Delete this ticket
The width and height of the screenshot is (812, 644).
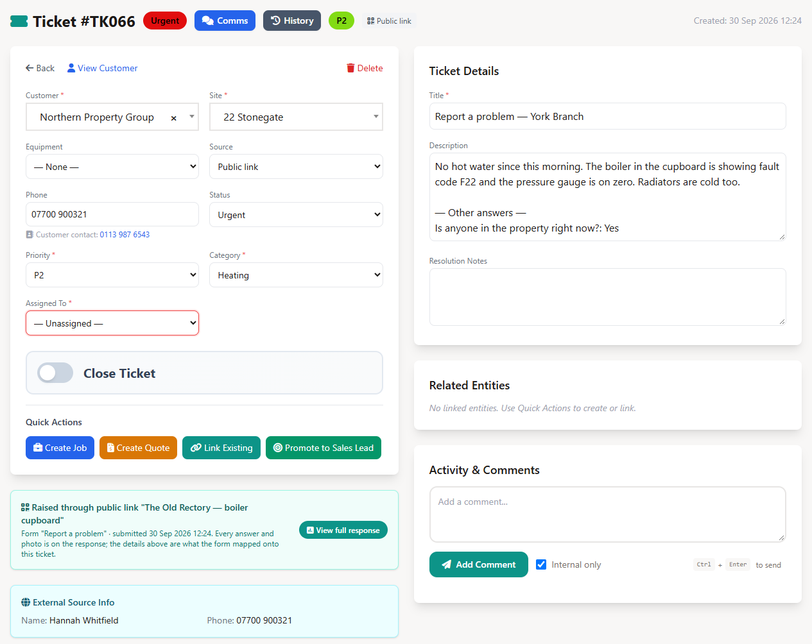click(365, 68)
